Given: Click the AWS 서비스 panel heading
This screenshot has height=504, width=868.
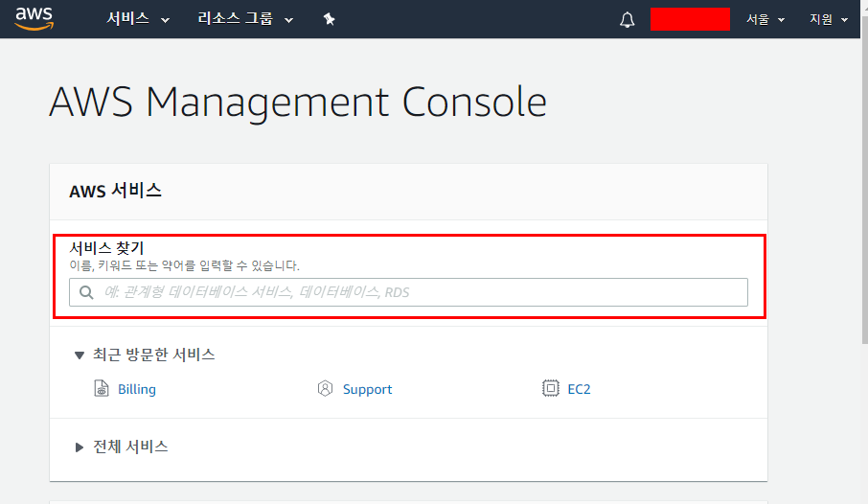Looking at the screenshot, I should click(115, 191).
